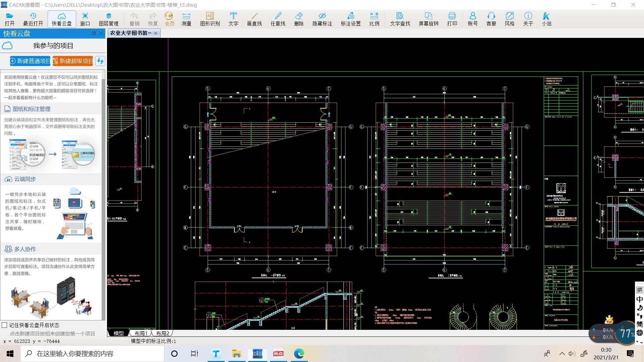Undock the 快看云盘 panel
The height and width of the screenshot is (362, 644).
pyautogui.click(x=94, y=34)
